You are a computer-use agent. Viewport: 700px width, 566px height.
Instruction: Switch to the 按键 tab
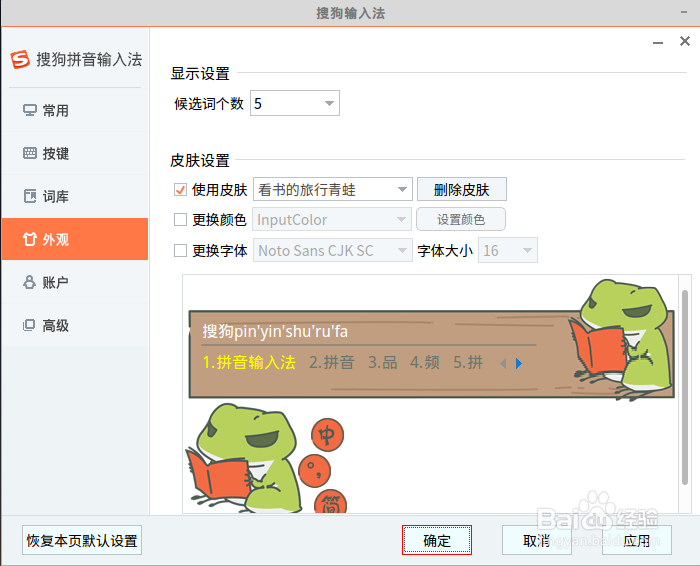click(75, 153)
